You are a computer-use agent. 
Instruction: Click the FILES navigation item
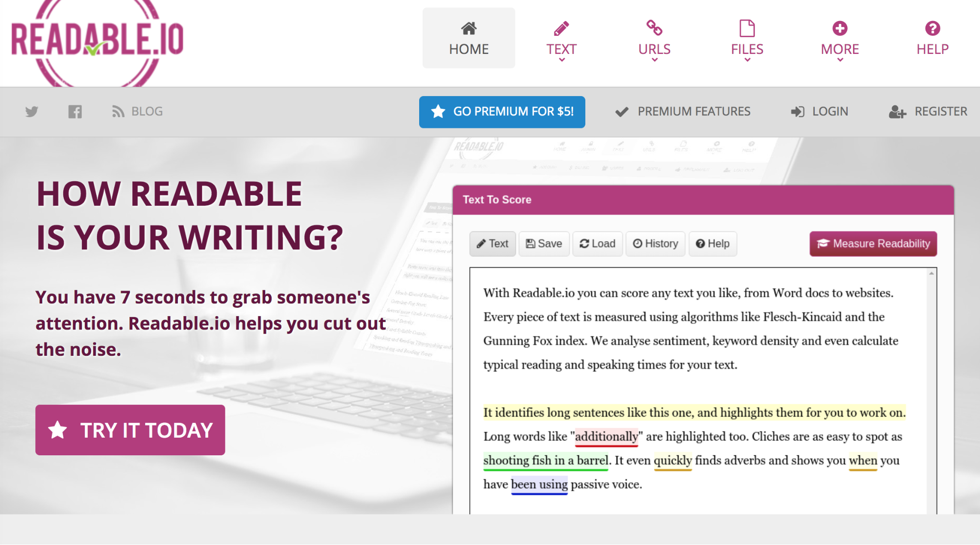747,39
